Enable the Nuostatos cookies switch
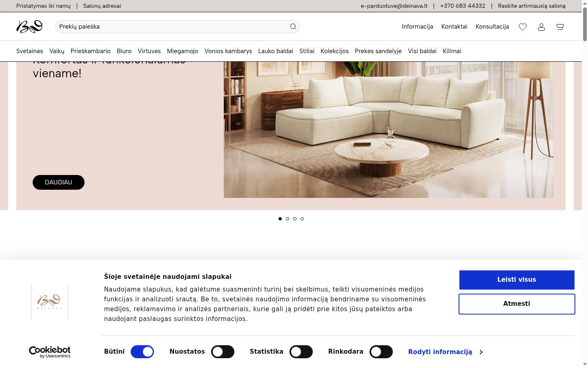Image resolution: width=588 pixels, height=368 pixels. point(223,352)
